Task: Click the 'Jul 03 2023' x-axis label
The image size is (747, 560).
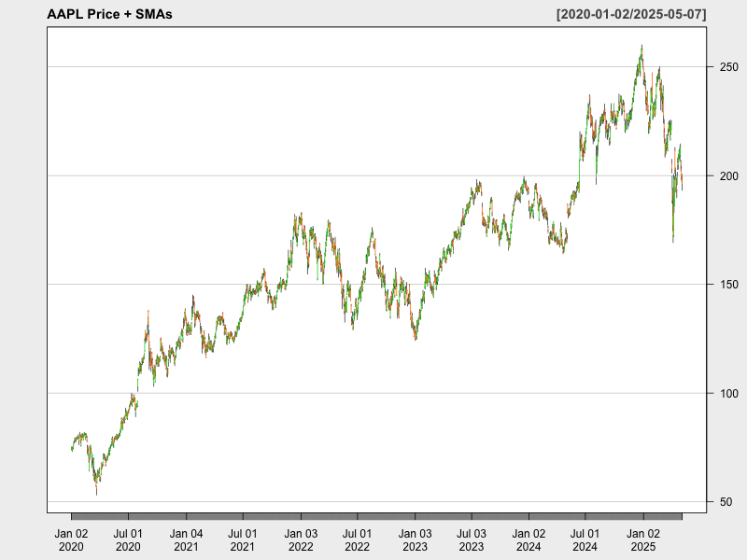Action: tap(472, 540)
